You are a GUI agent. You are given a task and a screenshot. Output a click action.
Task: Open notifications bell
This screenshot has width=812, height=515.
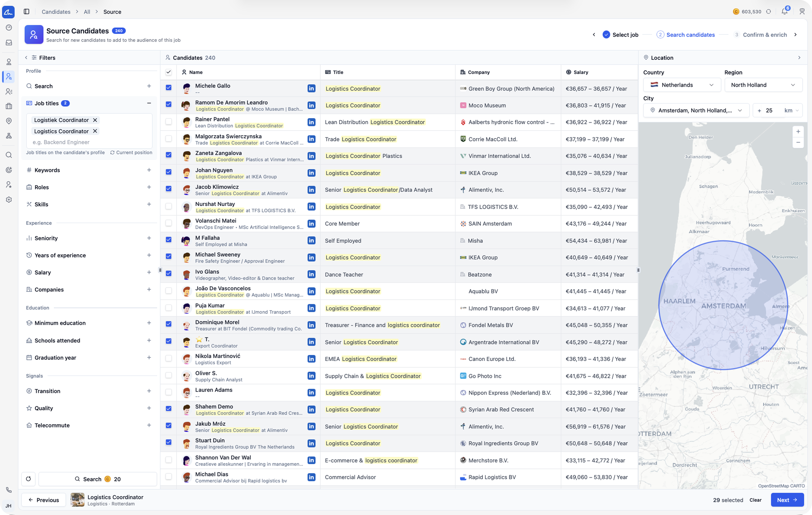click(785, 11)
